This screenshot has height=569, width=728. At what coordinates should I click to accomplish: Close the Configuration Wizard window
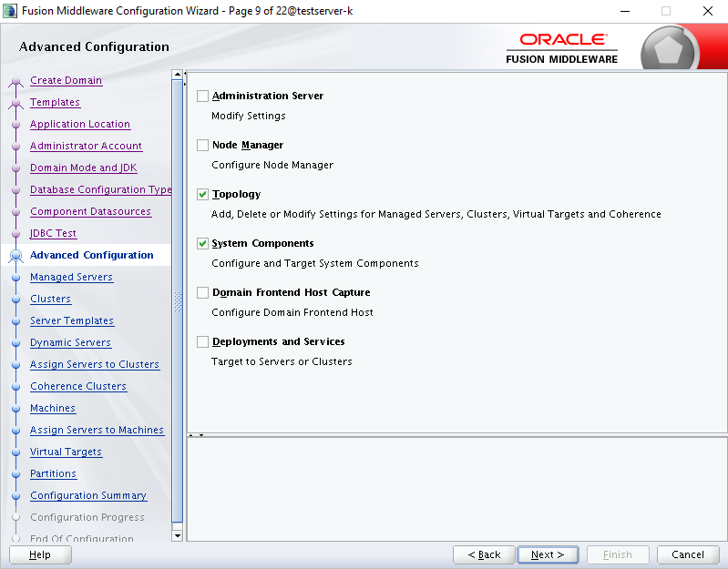click(708, 11)
